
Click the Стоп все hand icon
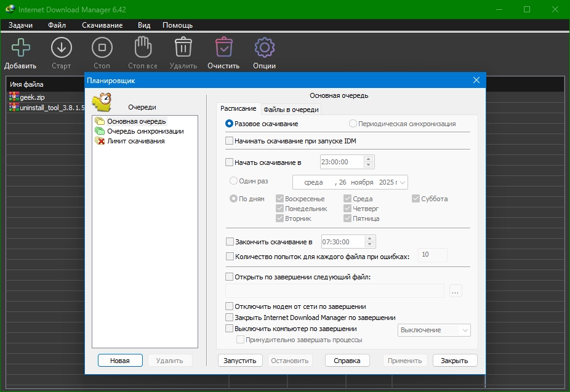pyautogui.click(x=143, y=47)
